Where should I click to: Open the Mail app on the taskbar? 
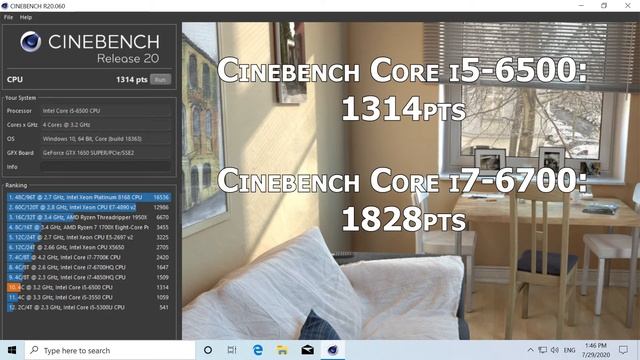point(307,350)
